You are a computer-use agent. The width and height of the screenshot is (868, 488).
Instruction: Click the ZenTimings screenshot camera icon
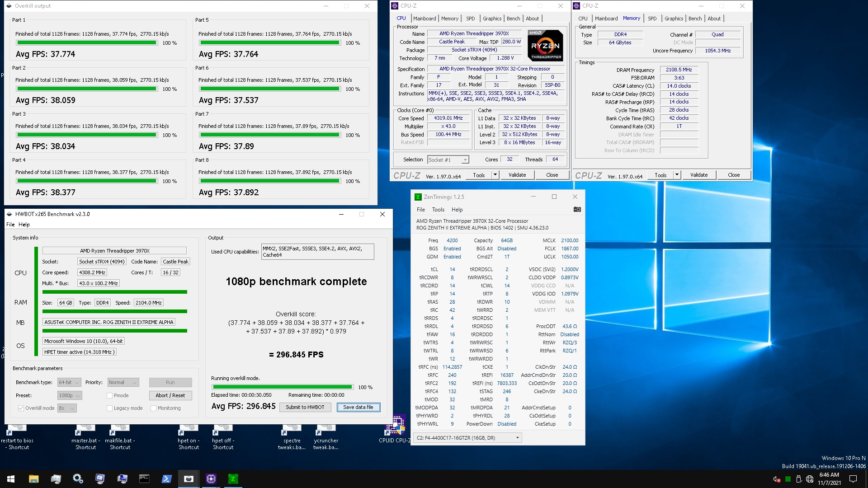point(577,209)
